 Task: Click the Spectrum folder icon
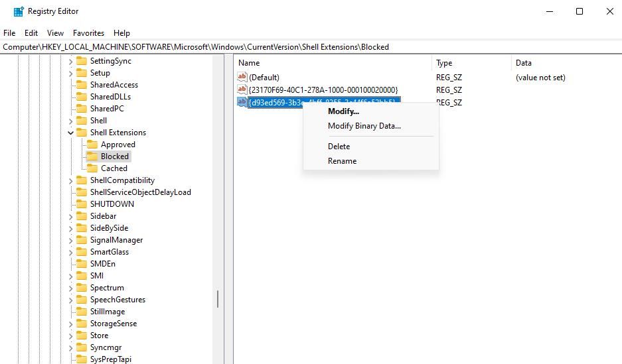pos(82,288)
